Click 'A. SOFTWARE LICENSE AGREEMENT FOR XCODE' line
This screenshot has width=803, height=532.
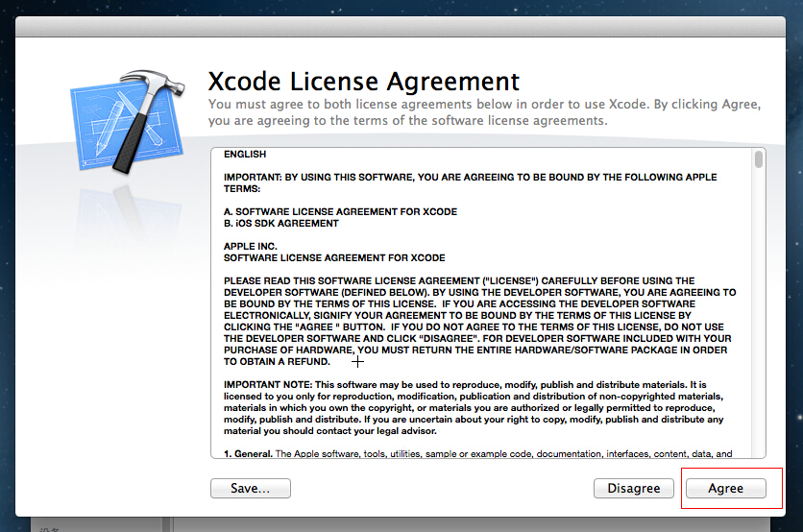340,211
